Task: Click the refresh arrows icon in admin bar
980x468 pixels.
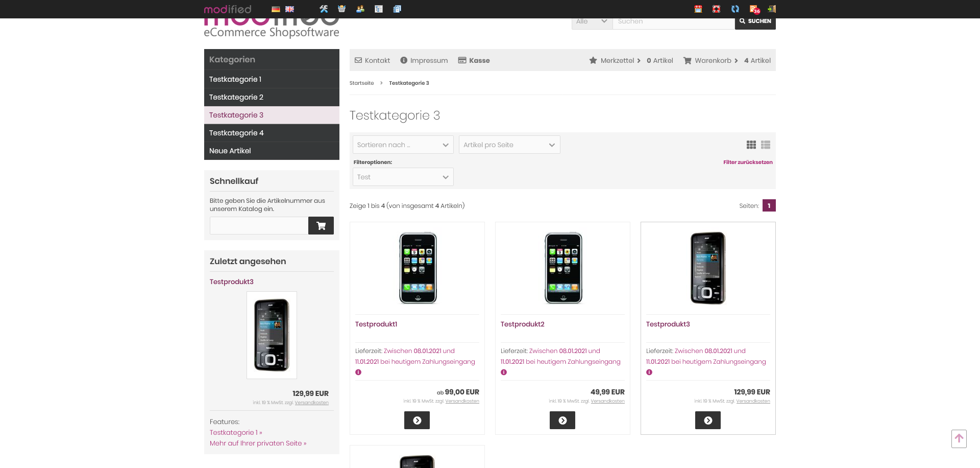Action: click(735, 9)
